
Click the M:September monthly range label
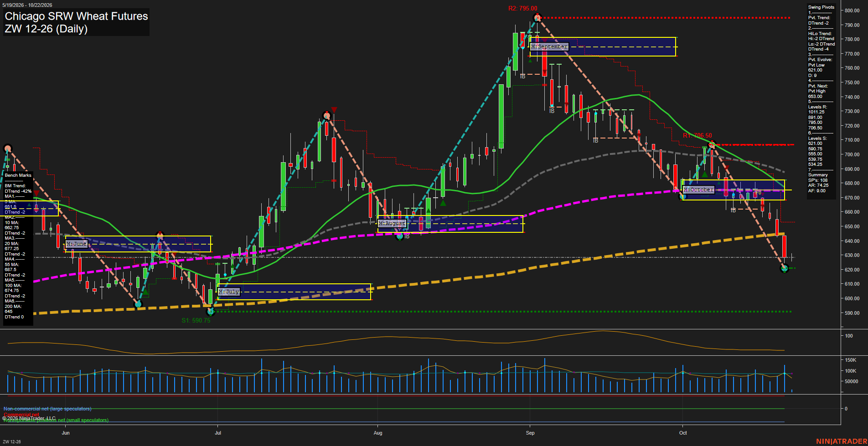(x=549, y=46)
